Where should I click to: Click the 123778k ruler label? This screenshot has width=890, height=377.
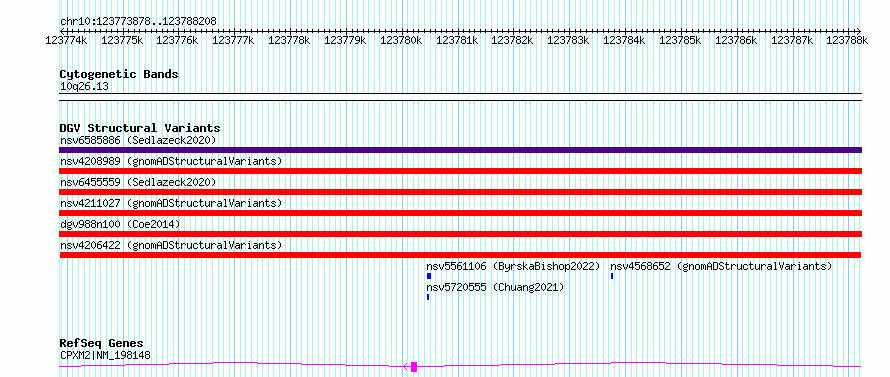(x=289, y=40)
